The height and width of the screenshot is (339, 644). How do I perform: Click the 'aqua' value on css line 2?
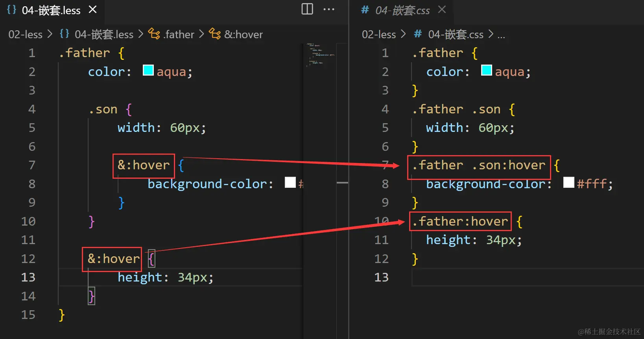[510, 72]
